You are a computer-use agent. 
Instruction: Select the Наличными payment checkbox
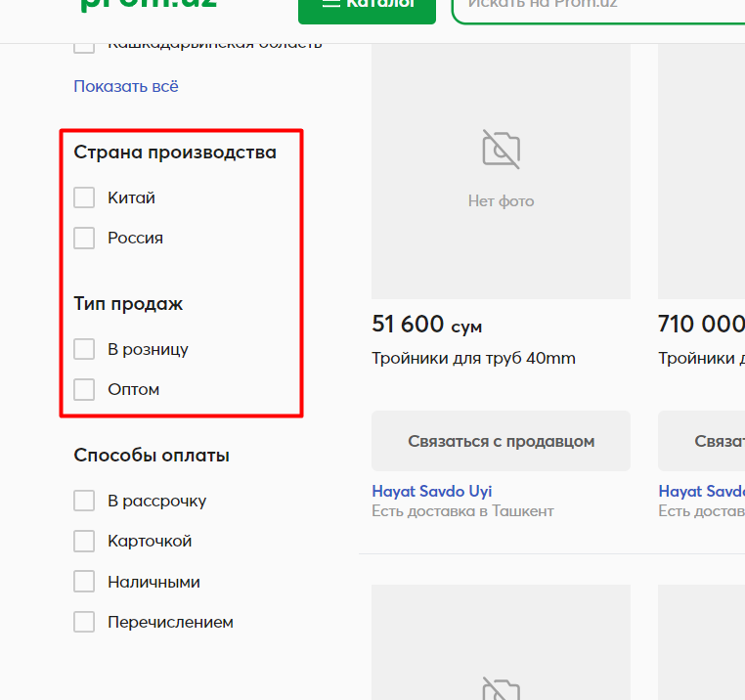click(x=84, y=582)
